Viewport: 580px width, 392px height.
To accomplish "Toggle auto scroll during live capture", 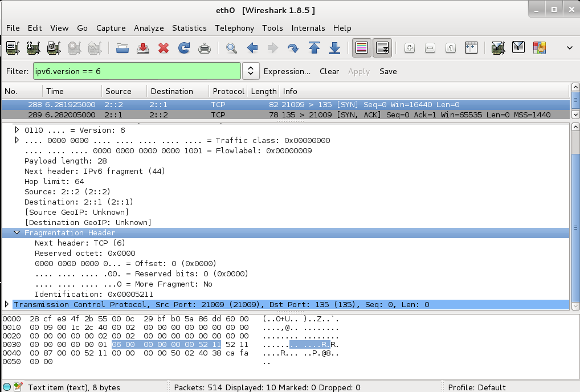I will click(382, 48).
